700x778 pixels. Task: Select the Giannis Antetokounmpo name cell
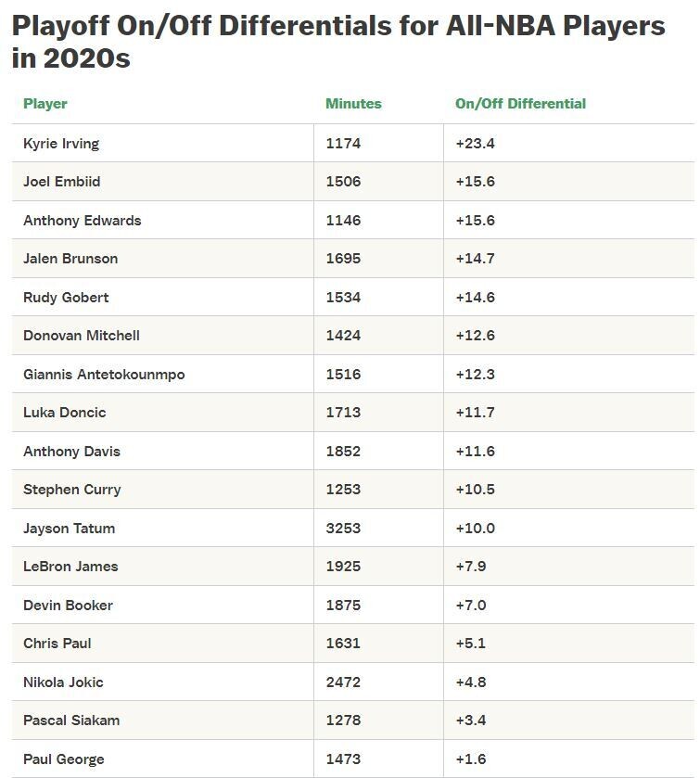(104, 375)
